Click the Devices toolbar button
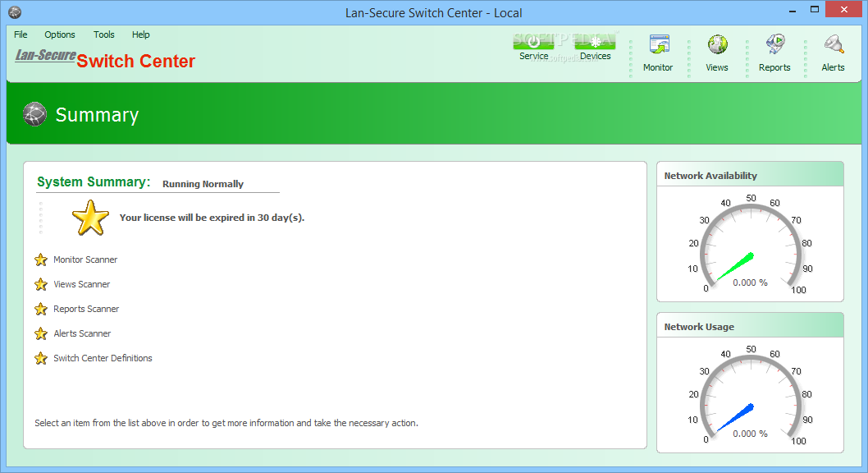This screenshot has width=868, height=473. (x=596, y=47)
